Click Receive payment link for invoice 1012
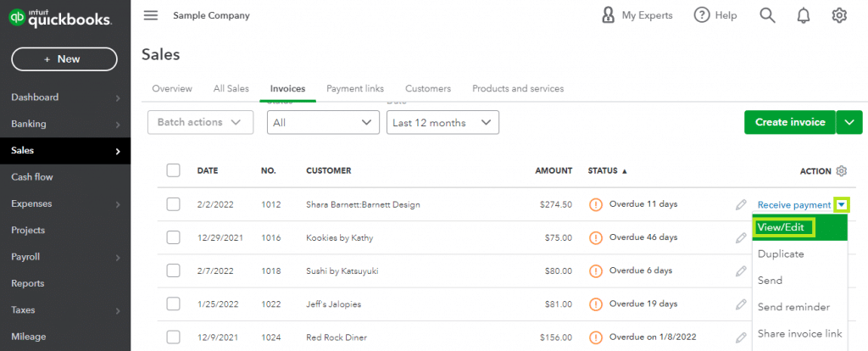This screenshot has width=868, height=351. tap(793, 205)
